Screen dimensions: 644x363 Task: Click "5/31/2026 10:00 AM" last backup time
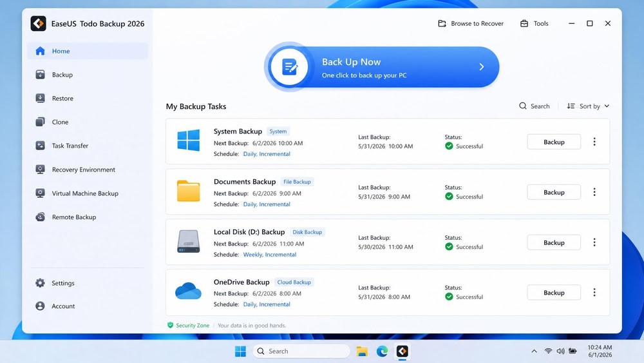[386, 146]
